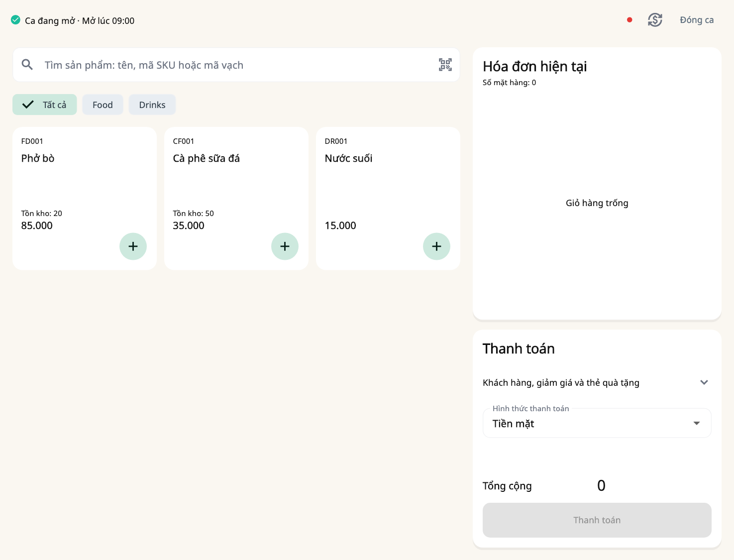Click the search magnifier icon
Image resolution: width=734 pixels, height=560 pixels.
tap(27, 65)
